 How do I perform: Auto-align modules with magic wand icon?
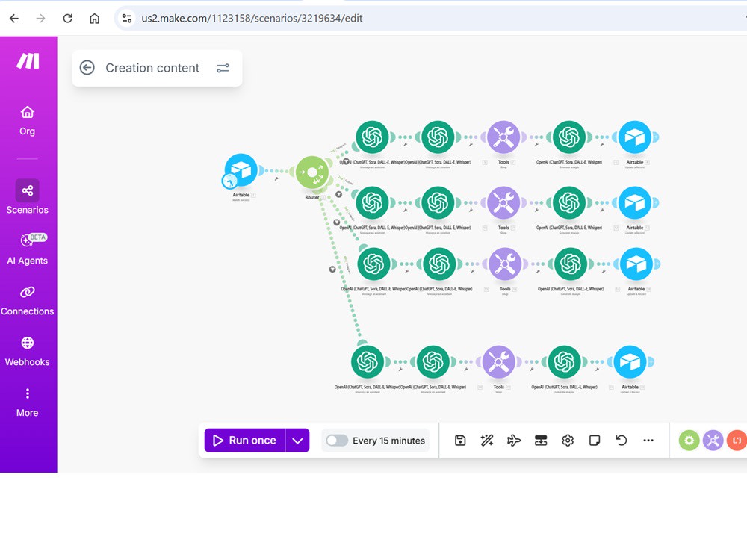[487, 441]
